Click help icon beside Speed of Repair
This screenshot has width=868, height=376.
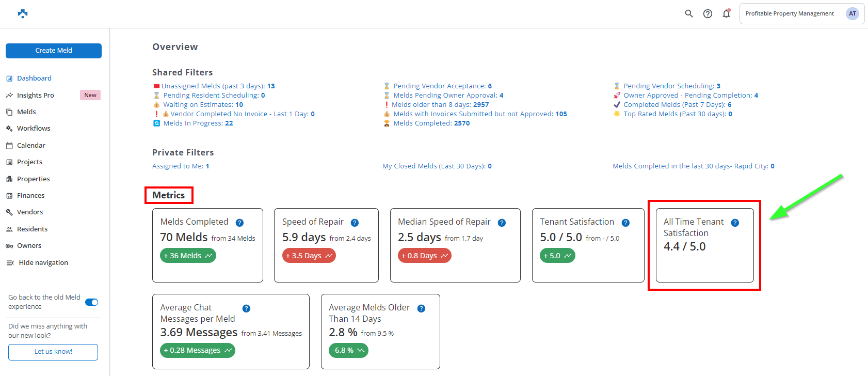tap(355, 223)
